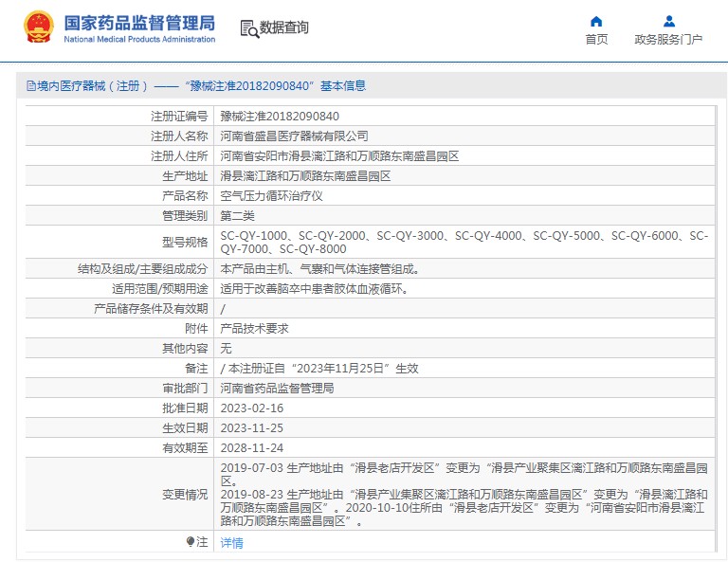Click the approval date 2023-02-16
The image size is (728, 562).
252,408
